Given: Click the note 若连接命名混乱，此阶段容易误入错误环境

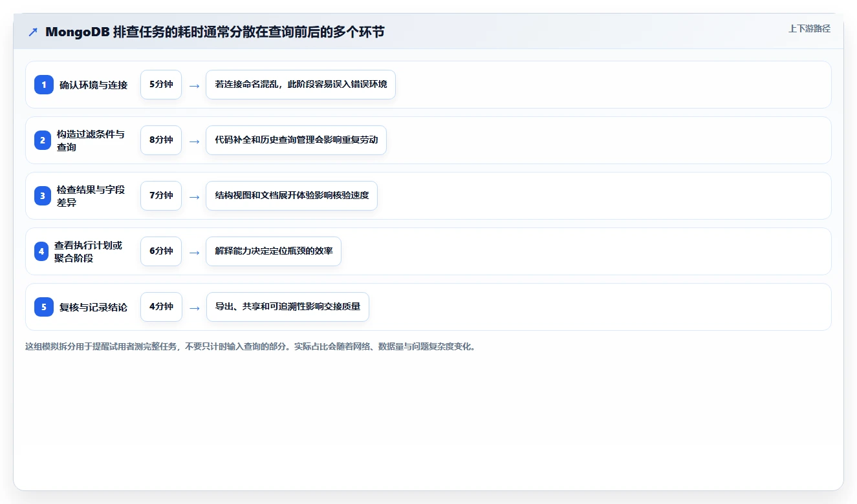Looking at the screenshot, I should tap(301, 85).
